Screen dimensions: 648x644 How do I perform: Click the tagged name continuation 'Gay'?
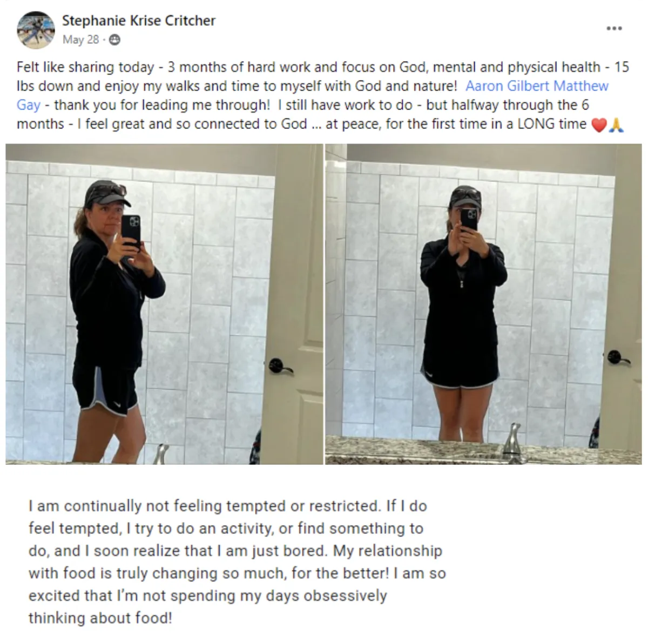[x=28, y=105]
